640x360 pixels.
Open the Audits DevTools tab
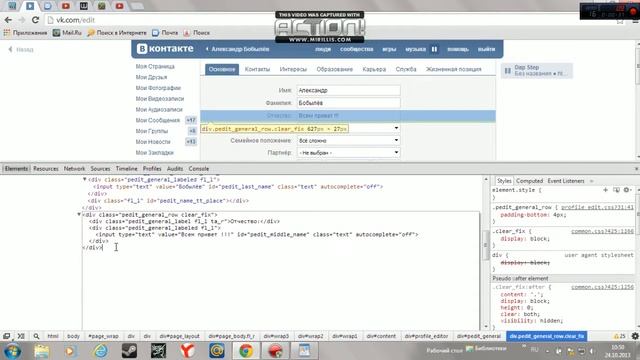coord(175,169)
